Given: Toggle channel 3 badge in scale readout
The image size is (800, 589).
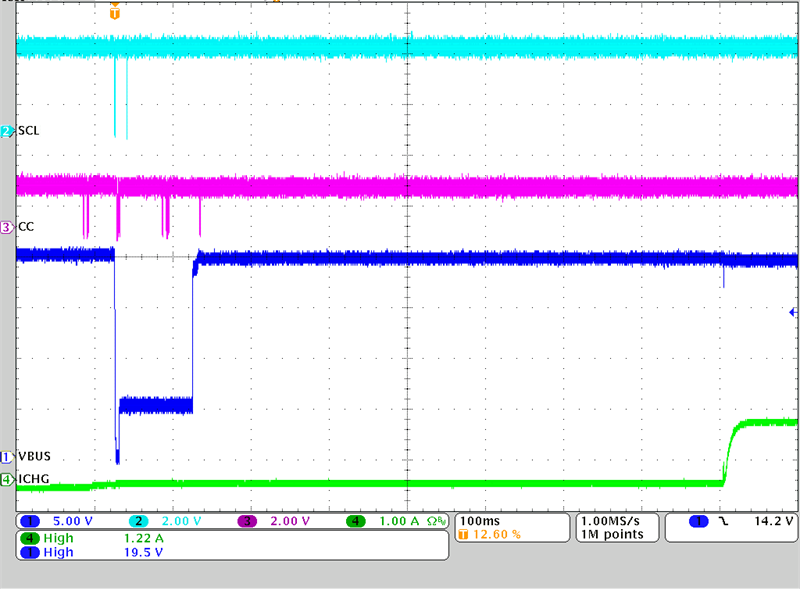Looking at the screenshot, I should (x=247, y=522).
